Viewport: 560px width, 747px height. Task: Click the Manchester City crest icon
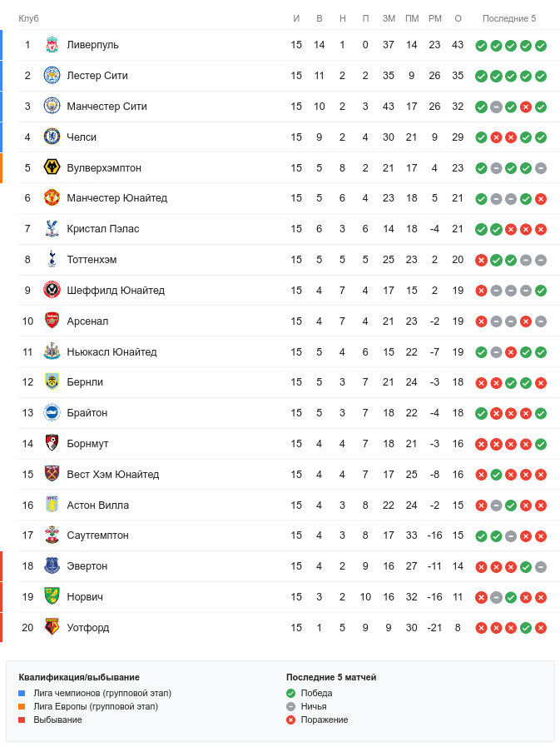coord(52,107)
